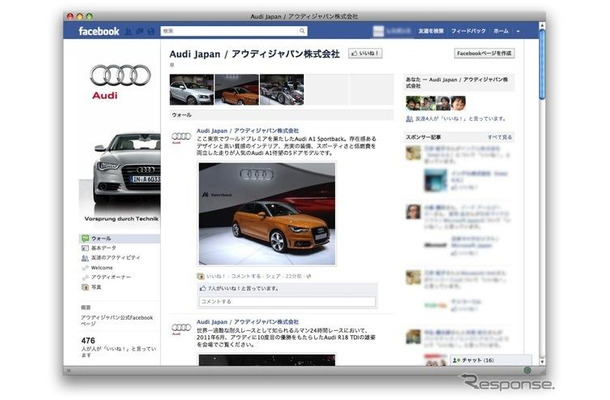The height and width of the screenshot is (400, 610).
Task: Open the silver Audi thumbnail photo
Action: (192, 89)
